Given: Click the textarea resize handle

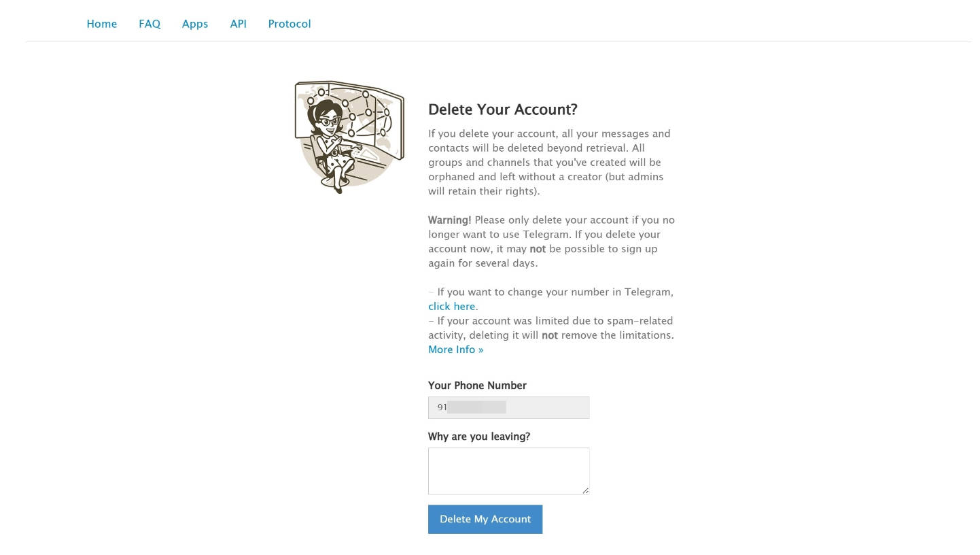Looking at the screenshot, I should (585, 490).
